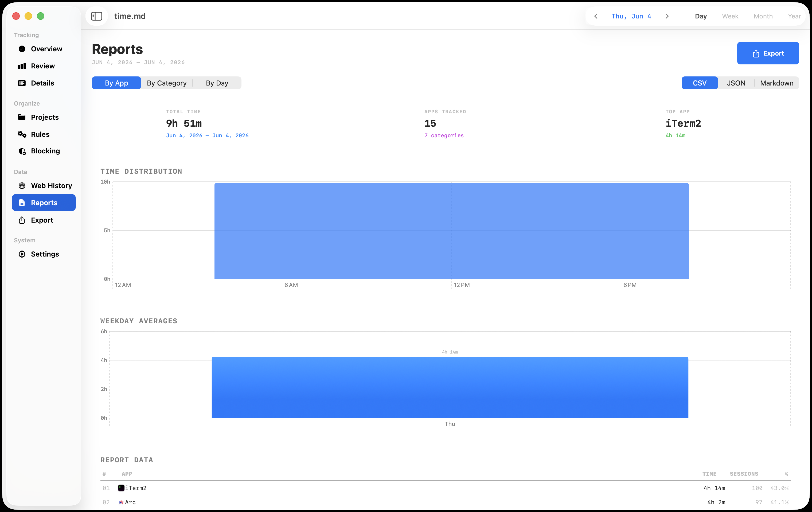812x512 pixels.
Task: Switch to Week range view
Action: point(730,16)
